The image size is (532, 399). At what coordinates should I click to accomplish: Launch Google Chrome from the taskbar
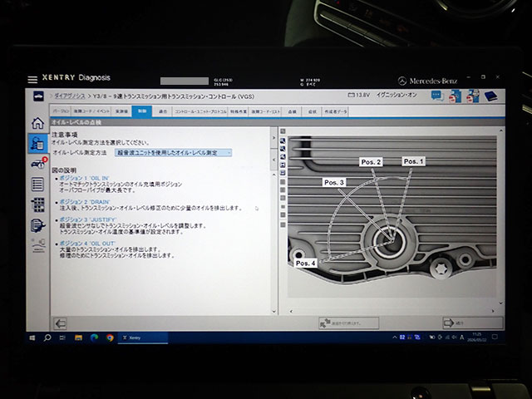(110, 337)
